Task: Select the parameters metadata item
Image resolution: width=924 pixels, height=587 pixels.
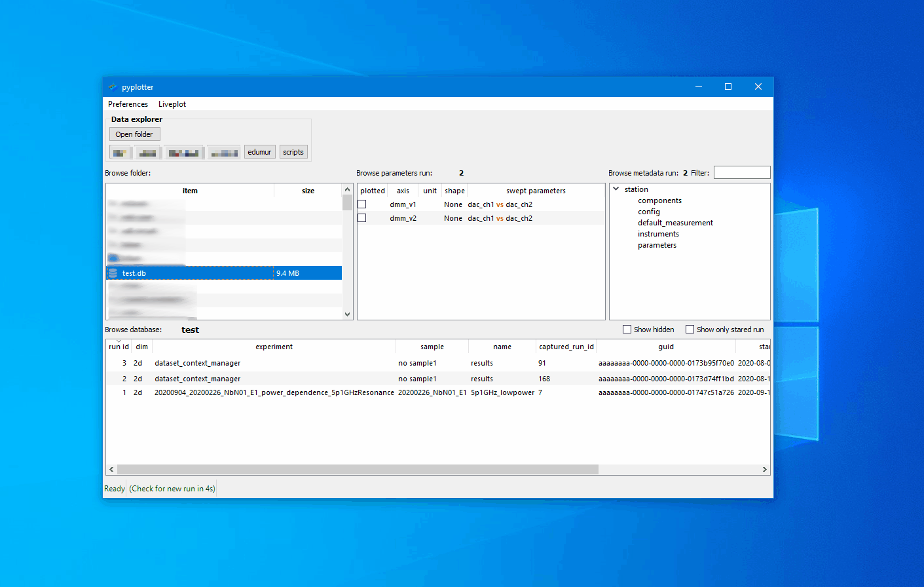Action: click(x=657, y=245)
